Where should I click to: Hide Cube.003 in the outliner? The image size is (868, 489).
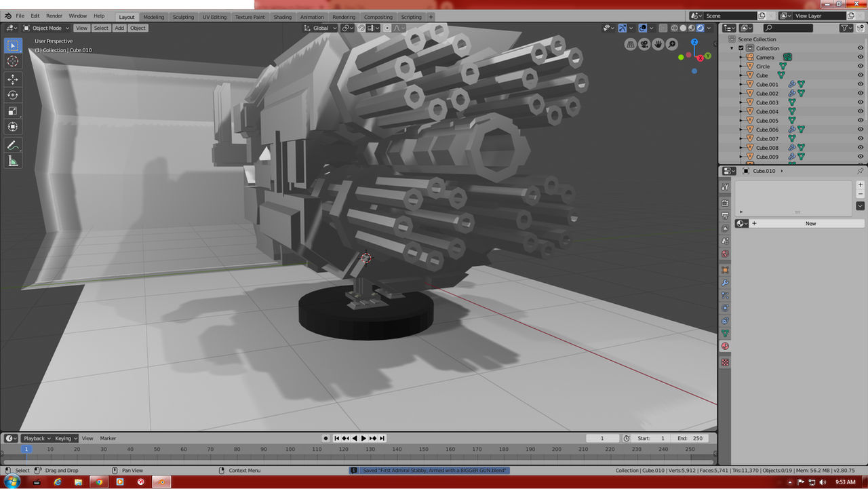pyautogui.click(x=861, y=102)
